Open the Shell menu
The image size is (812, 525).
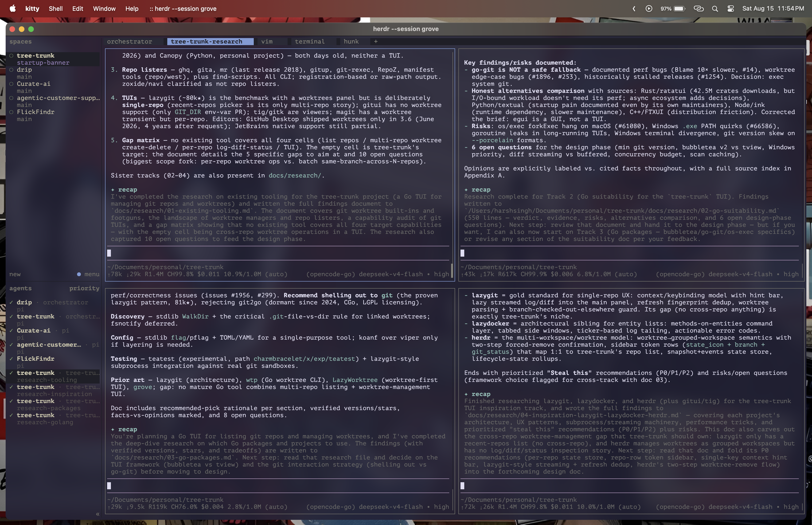55,8
